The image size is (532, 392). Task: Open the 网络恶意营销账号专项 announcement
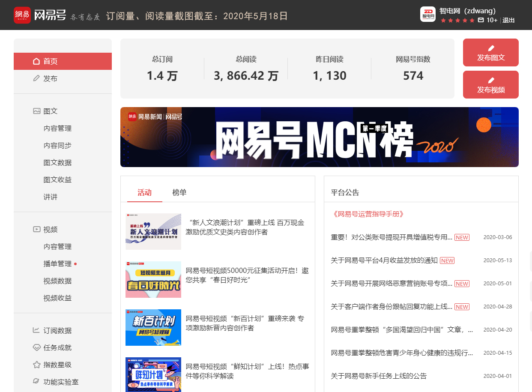[392, 283]
